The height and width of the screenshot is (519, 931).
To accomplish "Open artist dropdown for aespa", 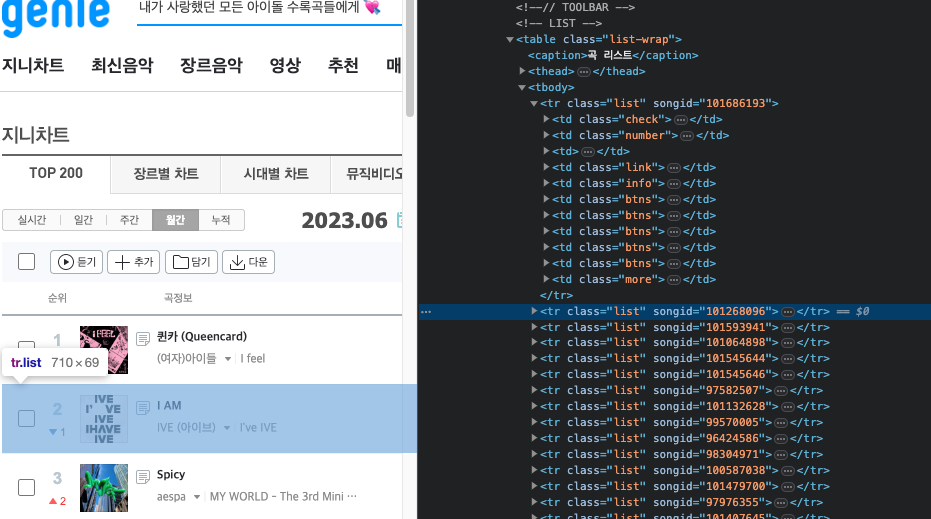I will pos(197,497).
